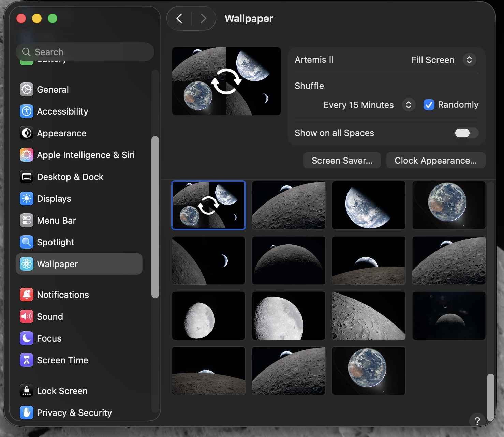
Task: Open the Desktop & Dock settings icon
Action: click(26, 177)
